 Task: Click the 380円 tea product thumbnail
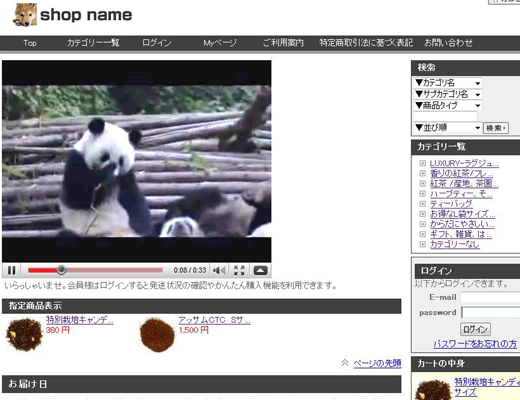pyautogui.click(x=25, y=334)
